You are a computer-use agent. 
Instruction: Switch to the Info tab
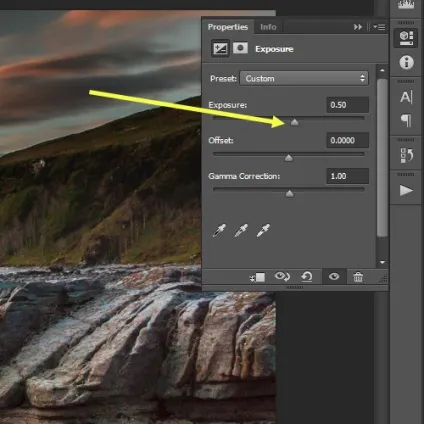[x=268, y=27]
